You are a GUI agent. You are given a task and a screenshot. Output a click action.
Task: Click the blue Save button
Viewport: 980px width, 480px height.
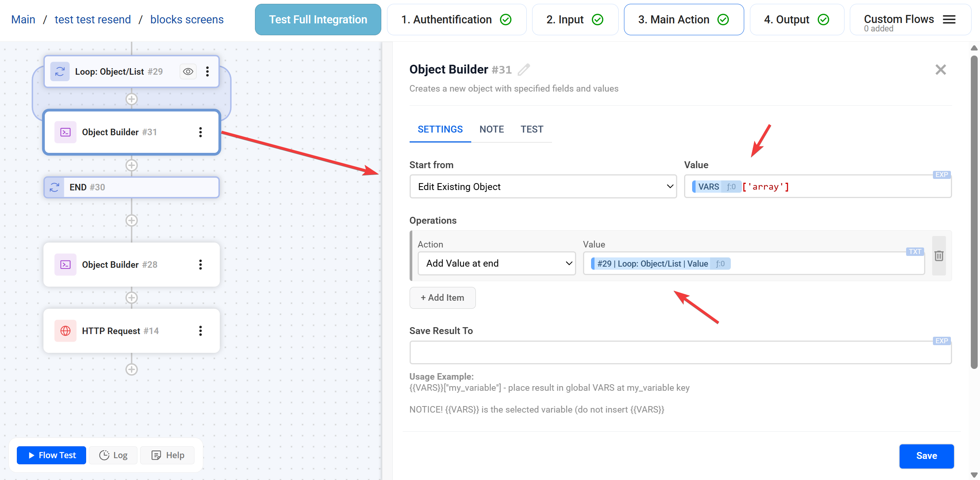point(926,456)
